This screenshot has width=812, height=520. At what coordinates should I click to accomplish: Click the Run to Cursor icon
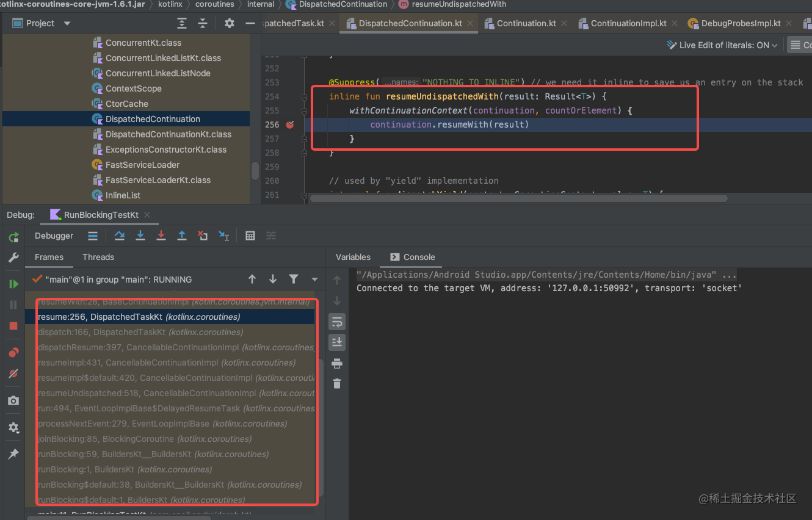[x=223, y=236]
